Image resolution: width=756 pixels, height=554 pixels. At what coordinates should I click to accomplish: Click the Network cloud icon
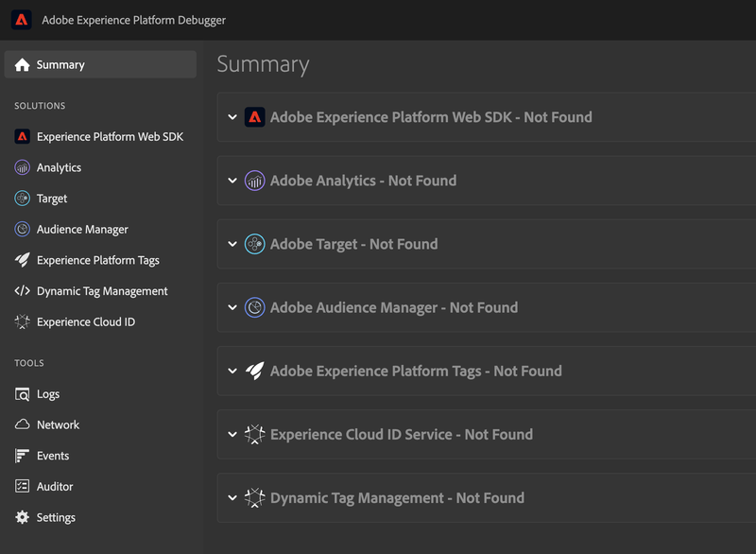click(x=22, y=424)
